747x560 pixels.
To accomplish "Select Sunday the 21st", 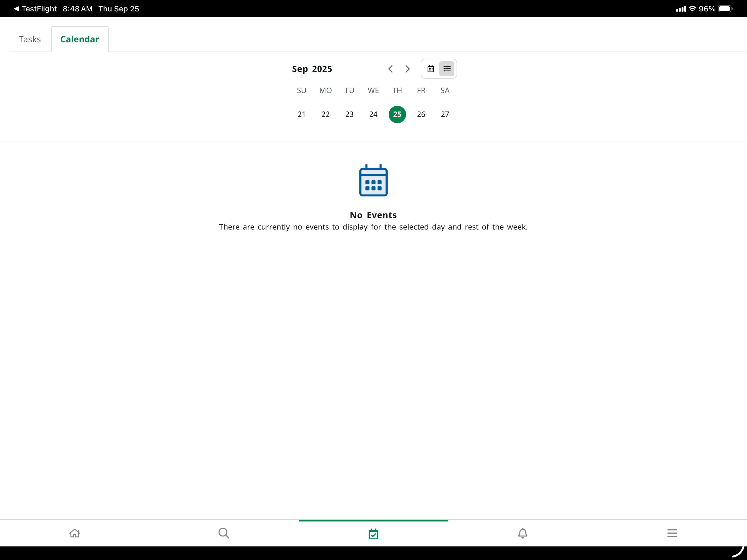I will click(x=302, y=114).
